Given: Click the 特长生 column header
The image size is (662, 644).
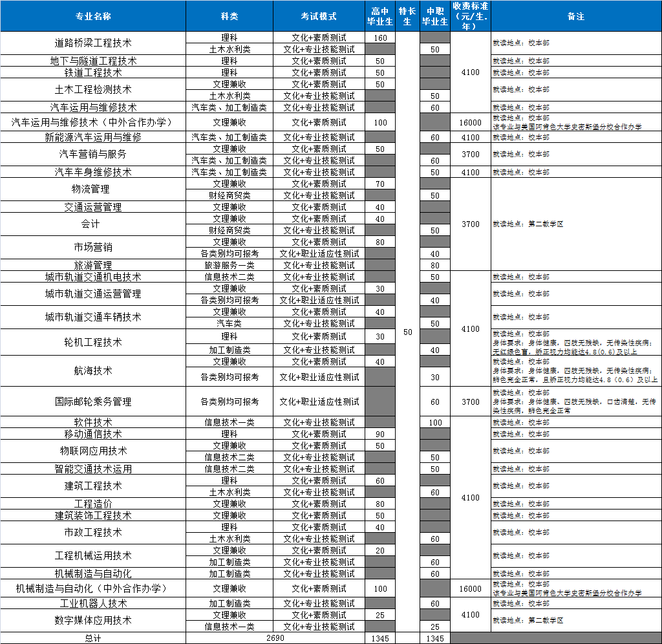Looking at the screenshot, I should coord(407,16).
